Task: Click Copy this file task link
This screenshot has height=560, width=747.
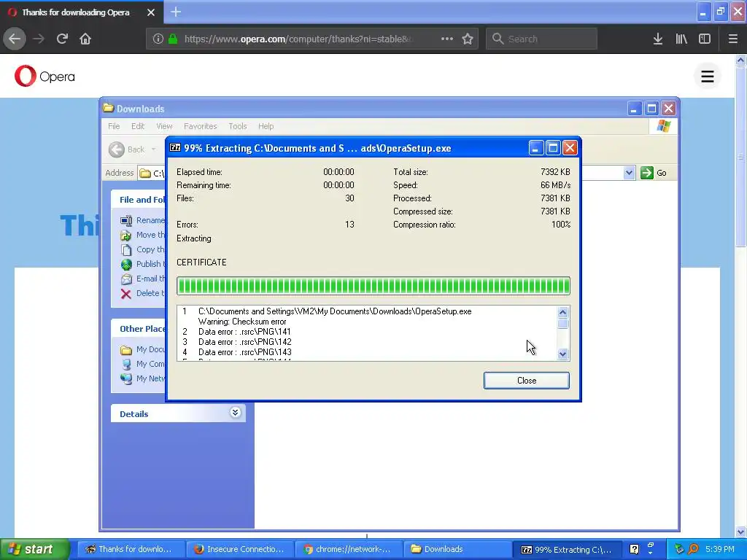Action: [x=150, y=249]
